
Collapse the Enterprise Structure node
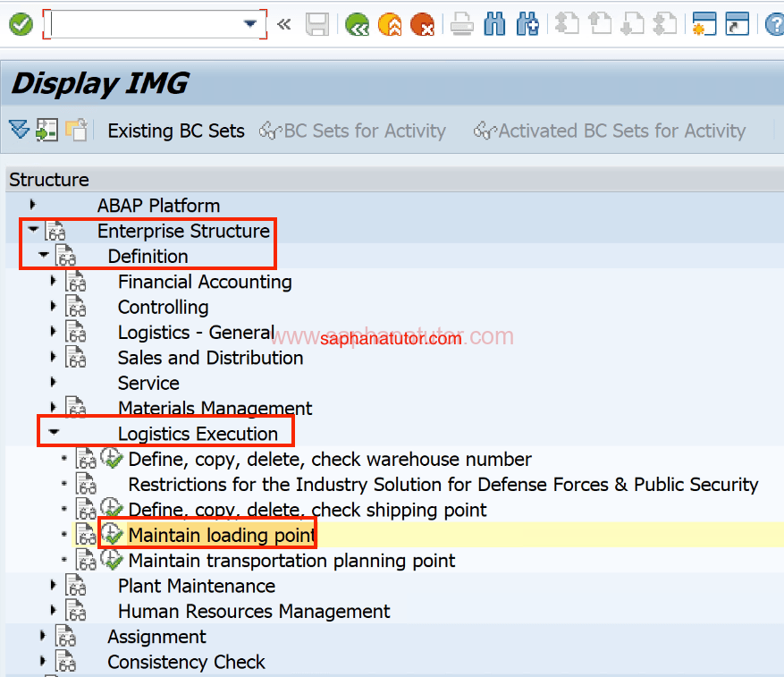point(33,230)
